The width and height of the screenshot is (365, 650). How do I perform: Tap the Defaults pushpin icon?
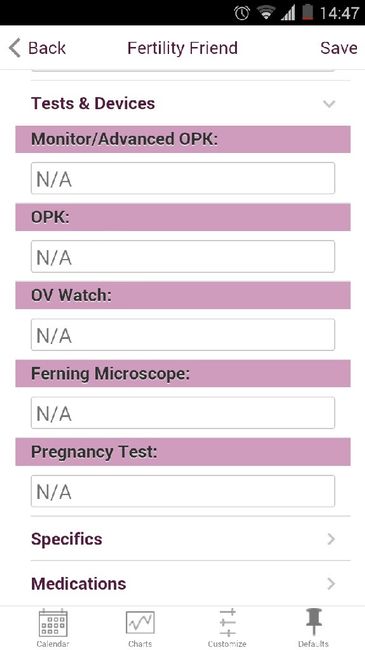[314, 623]
